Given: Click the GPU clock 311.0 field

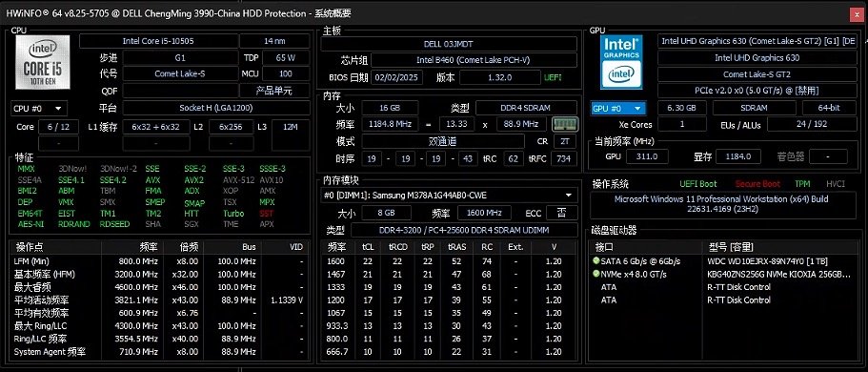Looking at the screenshot, I should (647, 156).
